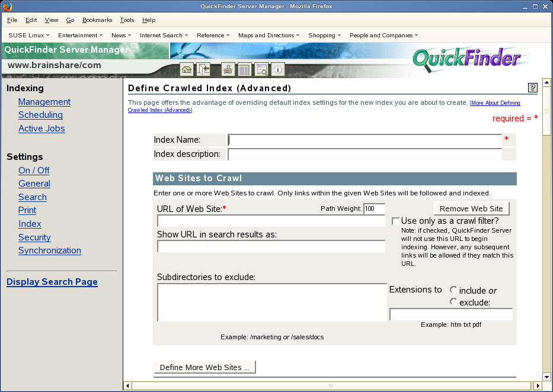Image resolution: width=553 pixels, height=392 pixels.
Task: Open the Search settings link
Action: (x=33, y=197)
